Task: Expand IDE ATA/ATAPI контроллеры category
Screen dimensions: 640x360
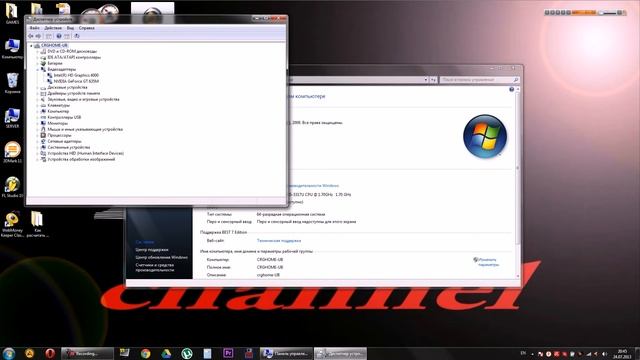Action: (37, 58)
